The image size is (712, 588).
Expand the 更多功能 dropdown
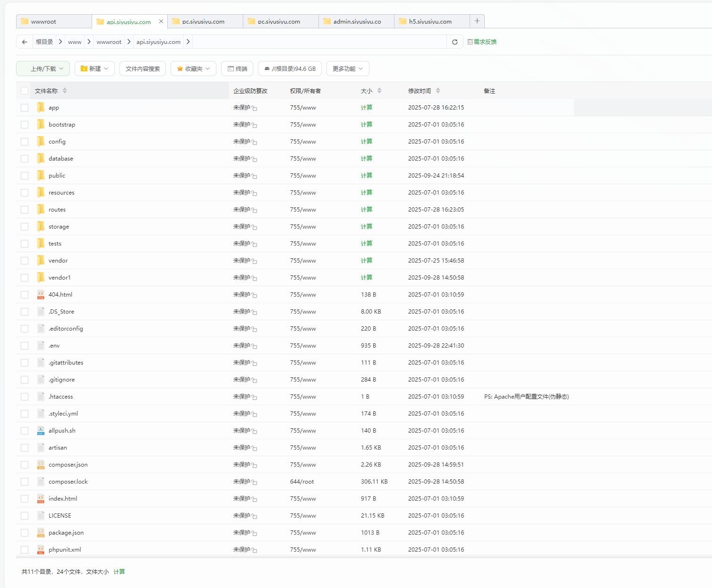tap(348, 68)
